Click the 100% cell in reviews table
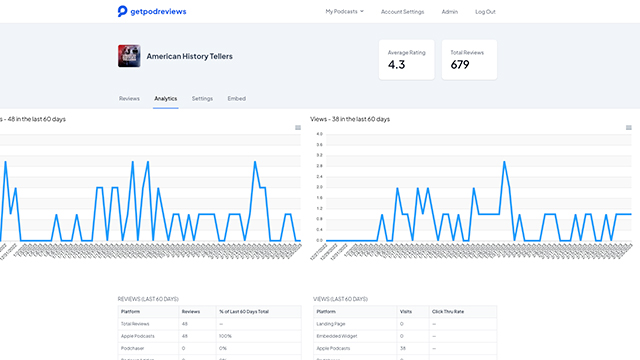Screen dimensions: 640x360 [225, 336]
